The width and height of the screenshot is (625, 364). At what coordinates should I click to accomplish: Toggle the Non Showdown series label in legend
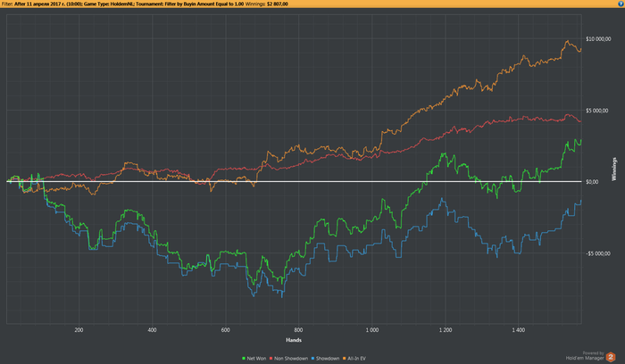(x=291, y=359)
